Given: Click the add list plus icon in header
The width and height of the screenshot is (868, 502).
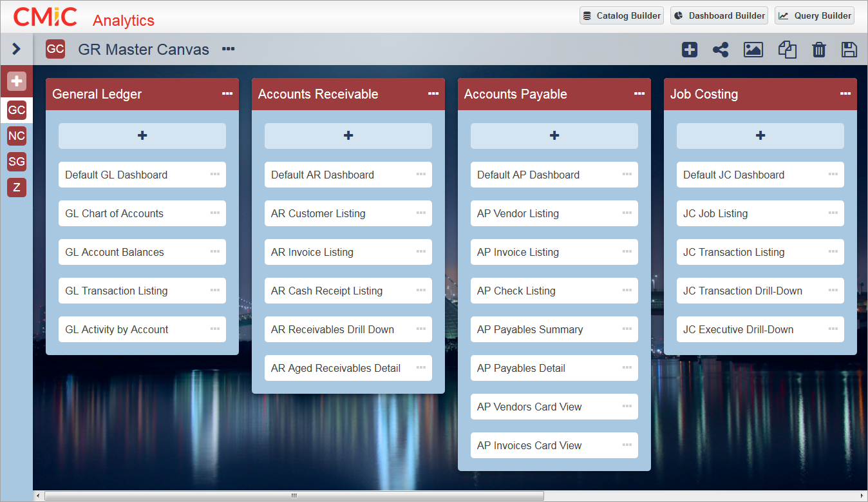Looking at the screenshot, I should (x=690, y=50).
